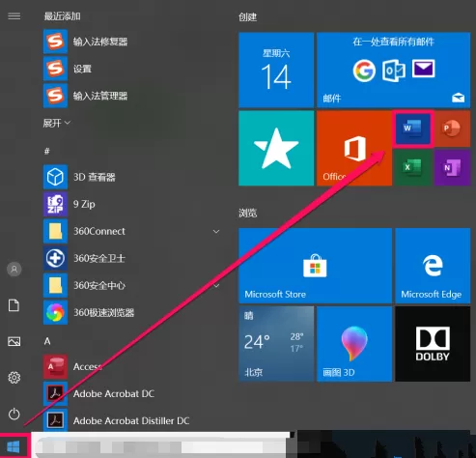The image size is (476, 458).
Task: Open the Office tile
Action: (354, 148)
